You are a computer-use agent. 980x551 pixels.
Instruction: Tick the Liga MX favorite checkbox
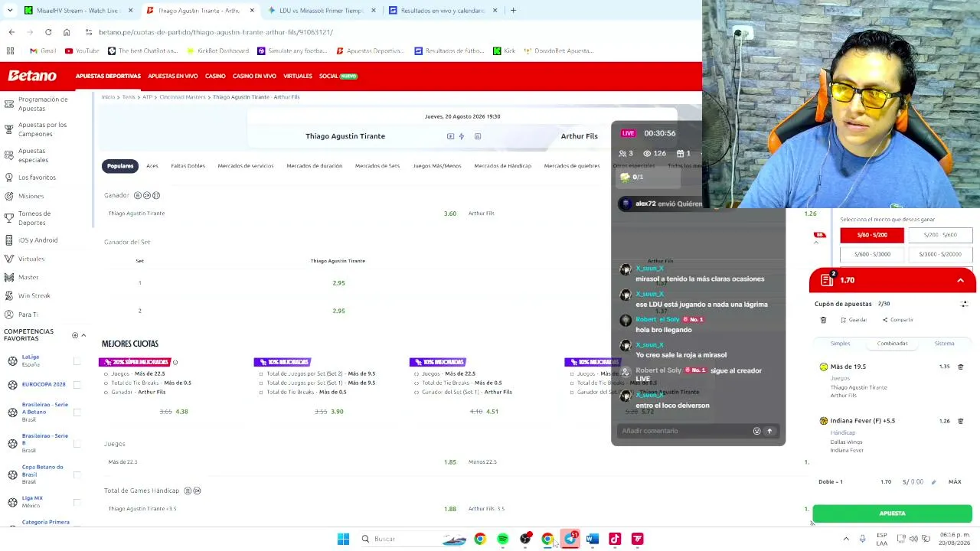(x=77, y=502)
